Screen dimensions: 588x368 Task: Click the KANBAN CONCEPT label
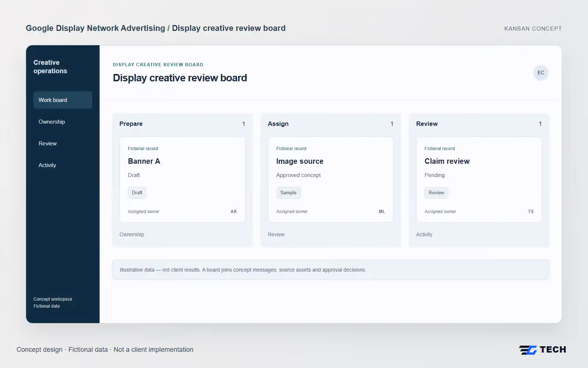coord(533,29)
